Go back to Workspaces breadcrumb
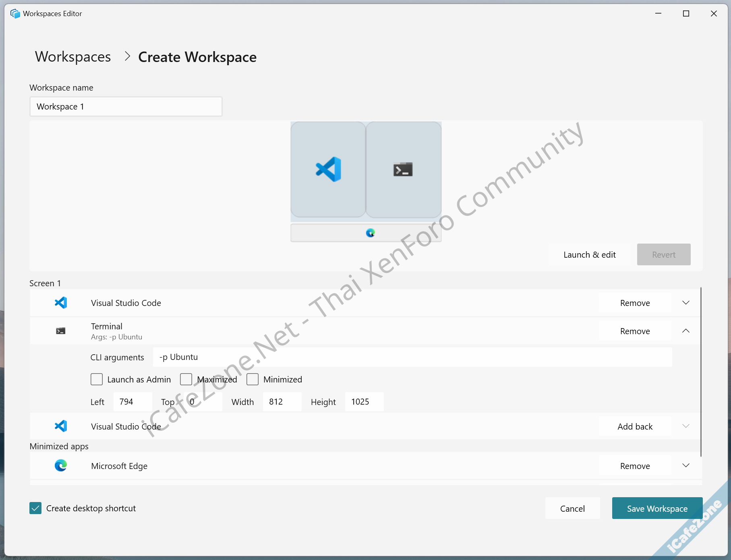The image size is (731, 560). [73, 57]
